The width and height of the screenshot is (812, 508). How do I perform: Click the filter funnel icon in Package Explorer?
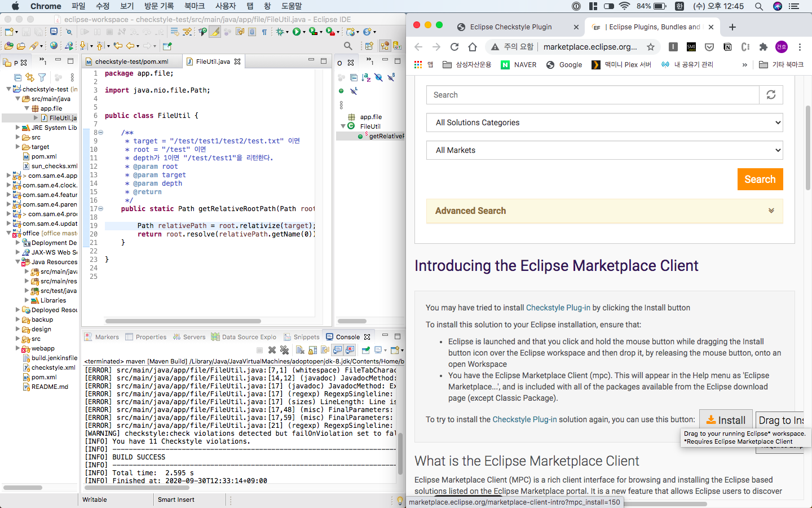(x=42, y=77)
